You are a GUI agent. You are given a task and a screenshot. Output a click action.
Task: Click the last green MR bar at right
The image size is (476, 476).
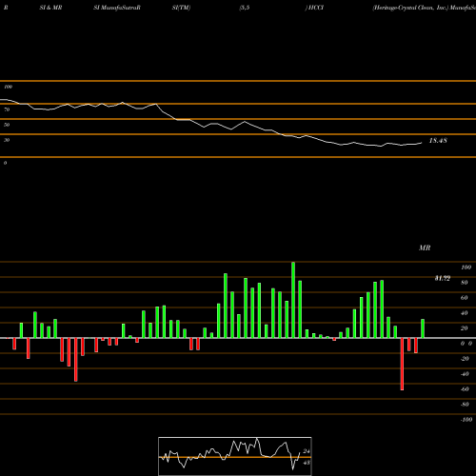pos(423,328)
